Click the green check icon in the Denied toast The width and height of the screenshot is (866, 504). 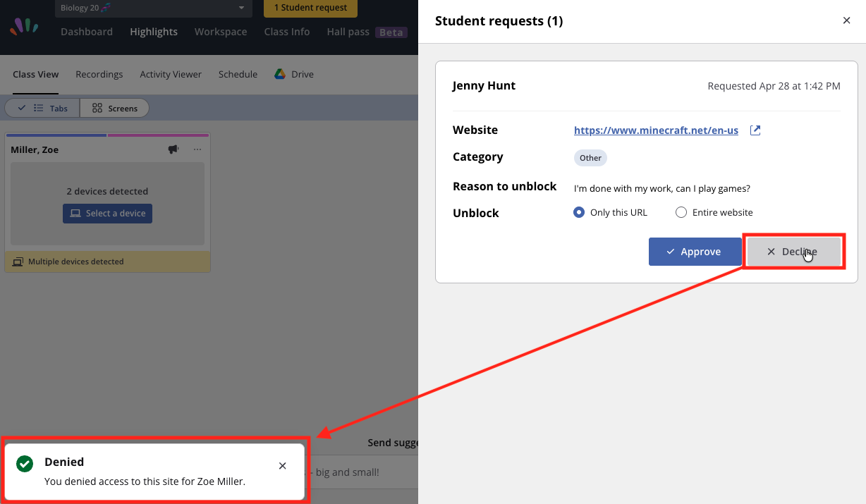25,464
